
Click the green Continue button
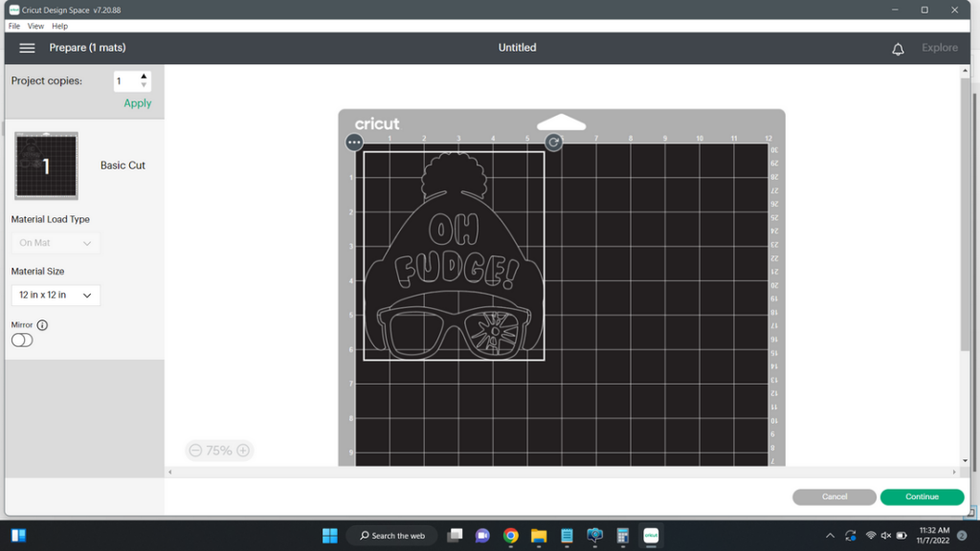point(922,496)
